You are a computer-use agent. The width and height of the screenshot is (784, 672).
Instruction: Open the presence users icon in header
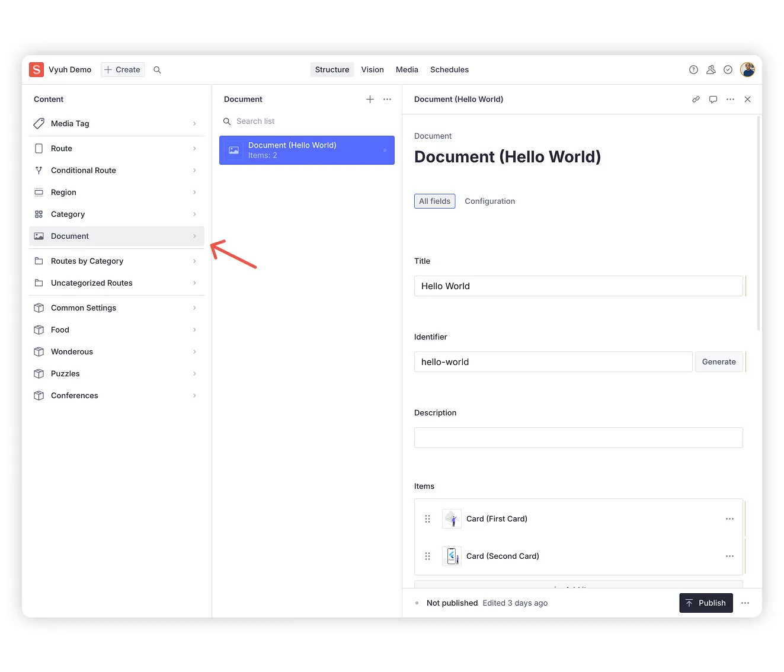[x=711, y=70]
